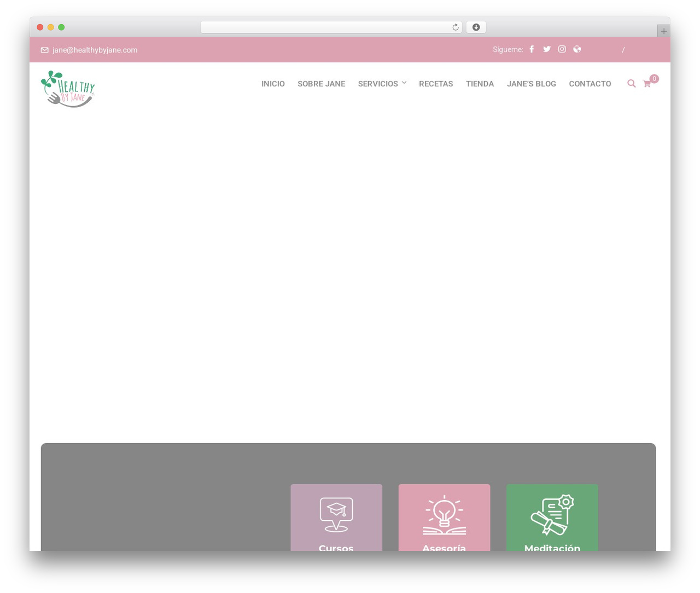Click the globe icon next to Instagram
This screenshot has width=700, height=593.
[577, 49]
